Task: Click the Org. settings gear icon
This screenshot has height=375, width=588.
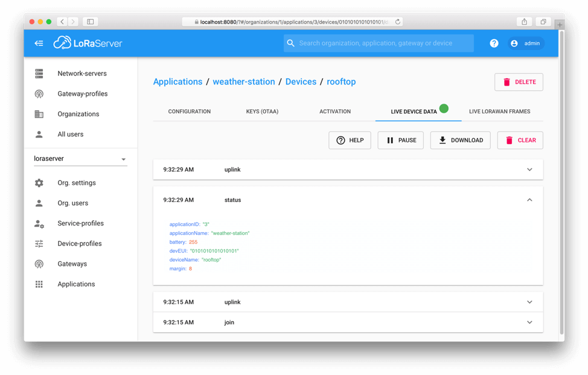Action: coord(39,183)
